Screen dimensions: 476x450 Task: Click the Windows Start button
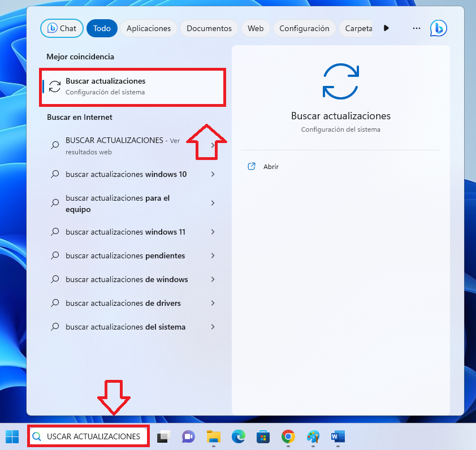point(12,436)
